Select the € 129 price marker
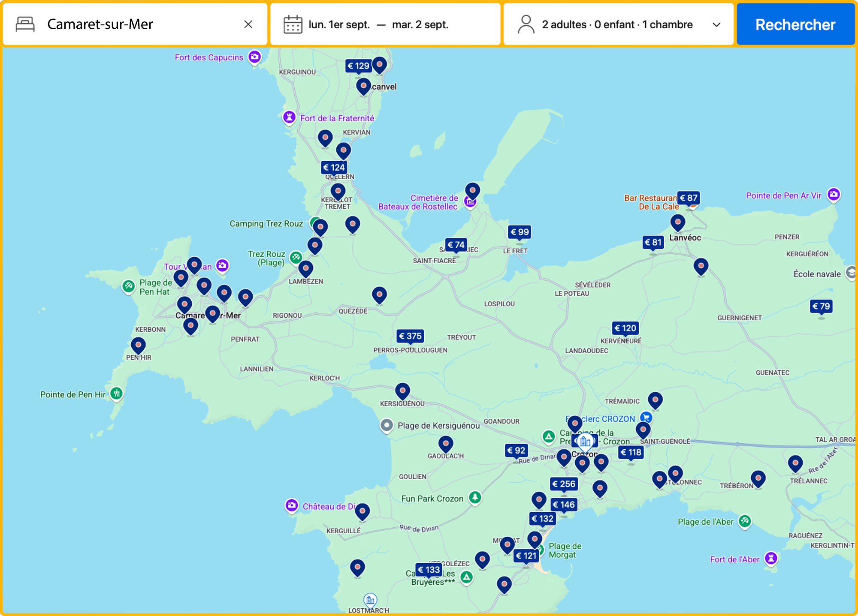The image size is (858, 616). pyautogui.click(x=358, y=66)
